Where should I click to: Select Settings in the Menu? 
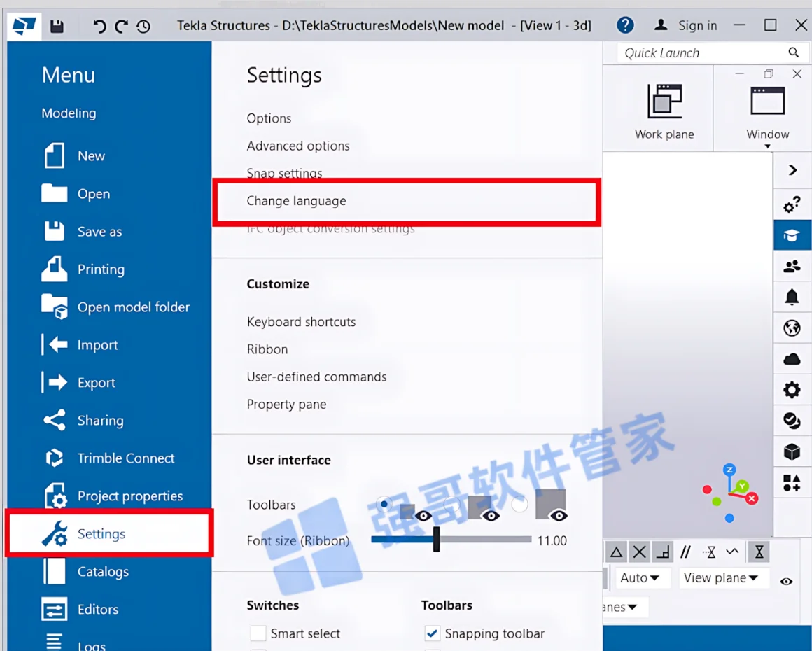click(x=109, y=534)
